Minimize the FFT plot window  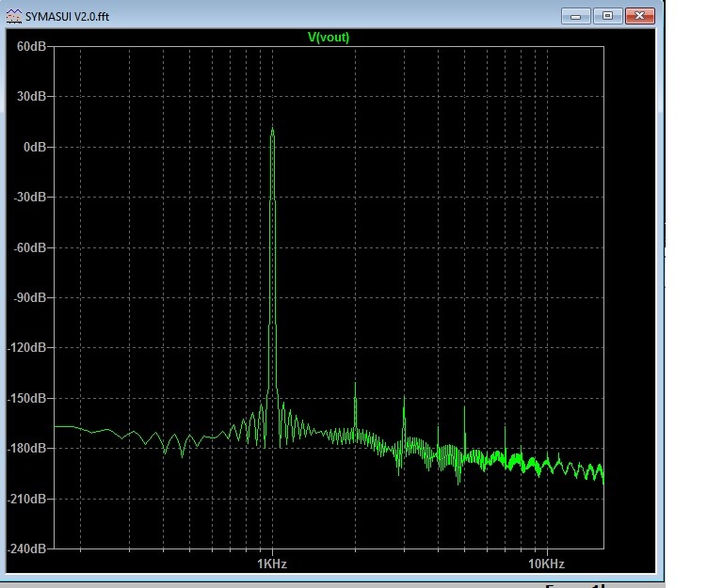[575, 16]
